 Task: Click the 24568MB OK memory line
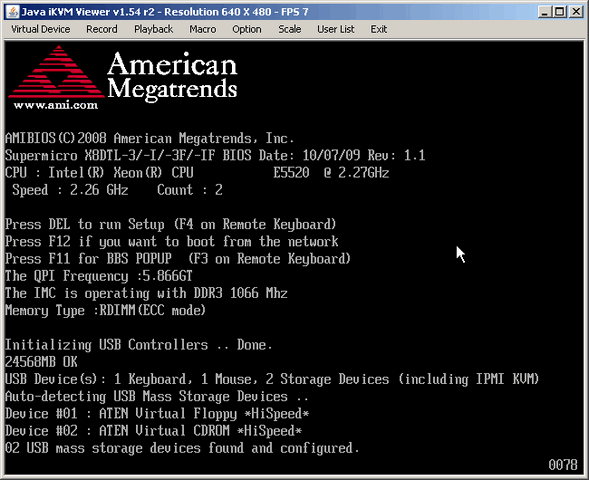[41, 362]
